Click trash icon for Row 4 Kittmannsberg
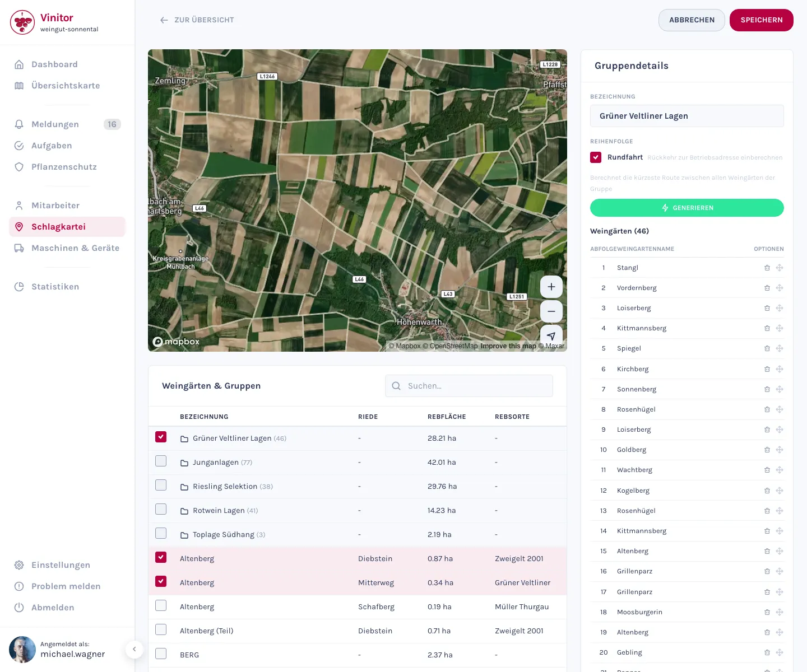 [767, 328]
